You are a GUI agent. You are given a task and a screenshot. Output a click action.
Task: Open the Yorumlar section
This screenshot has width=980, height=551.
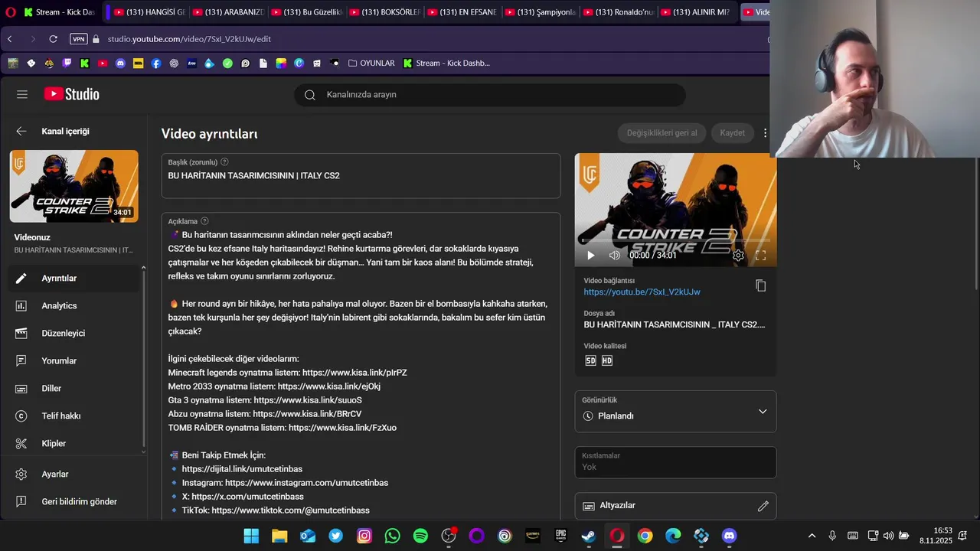tap(74, 361)
